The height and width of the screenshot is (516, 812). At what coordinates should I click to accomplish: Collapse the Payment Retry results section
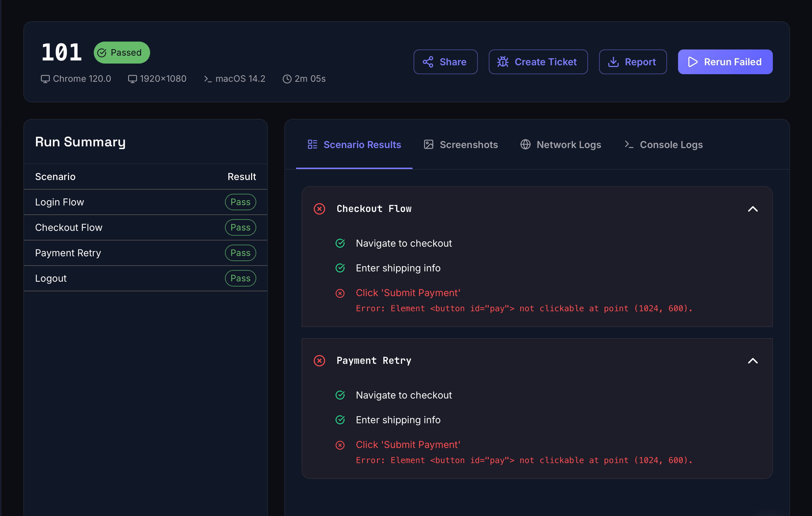point(753,361)
